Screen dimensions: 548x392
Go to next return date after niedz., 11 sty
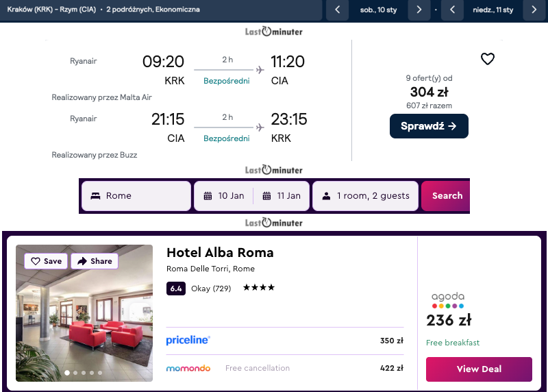click(x=534, y=10)
